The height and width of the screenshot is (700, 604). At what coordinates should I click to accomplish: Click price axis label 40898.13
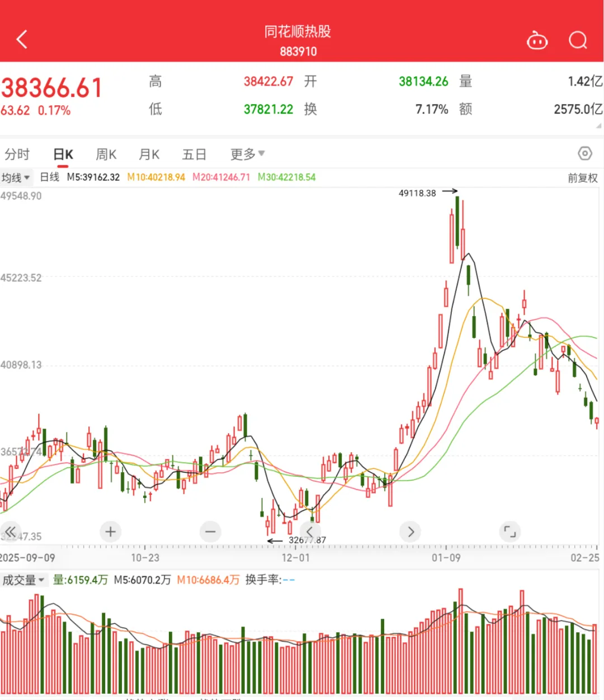[21, 365]
